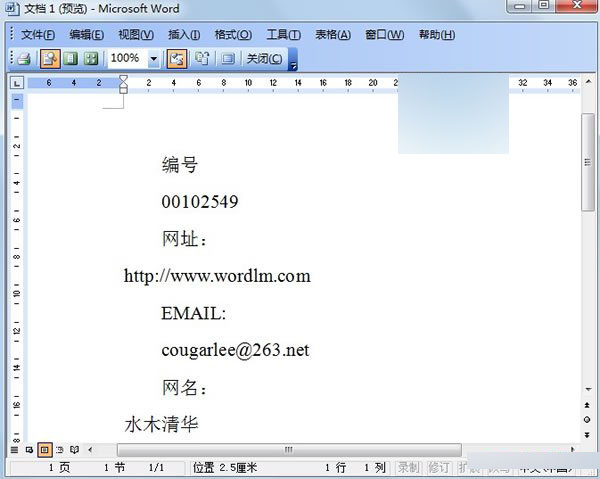Click the 关闭(C) close preview button
The width and height of the screenshot is (600, 479).
(264, 59)
